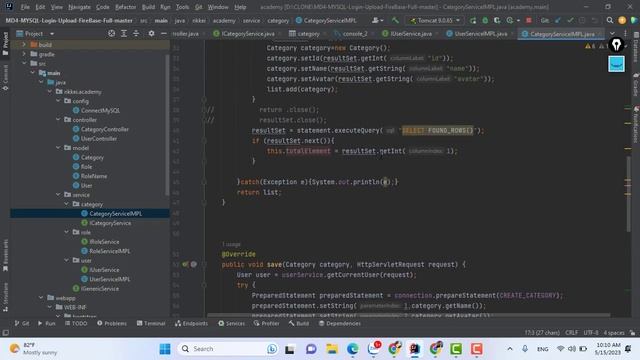Start debugging with the bug icon

click(x=485, y=20)
